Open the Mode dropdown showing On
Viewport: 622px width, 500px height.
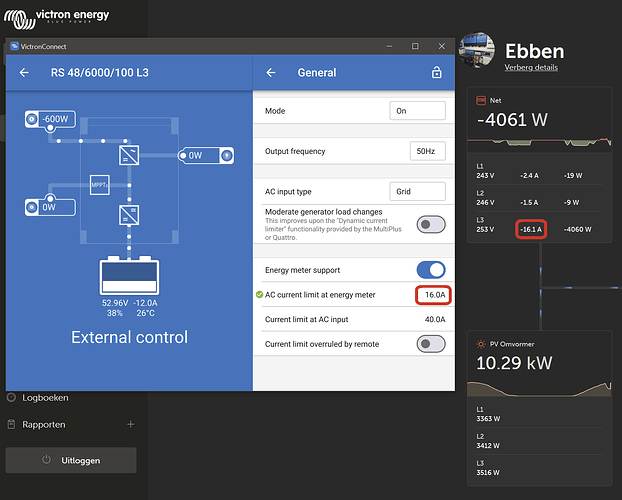click(418, 111)
